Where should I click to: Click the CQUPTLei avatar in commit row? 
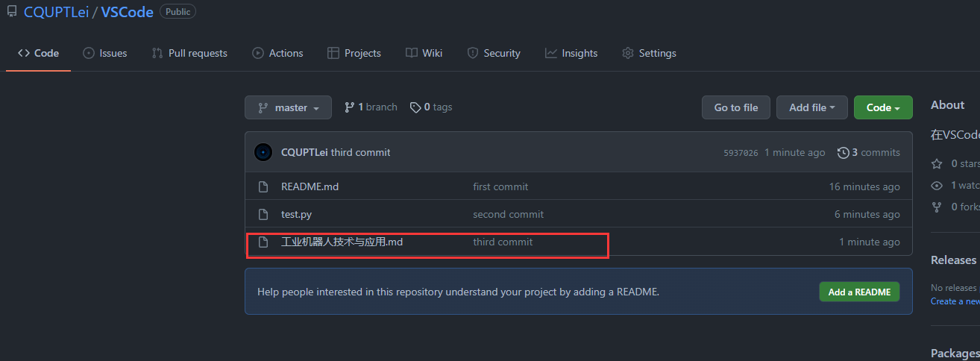[x=263, y=152]
